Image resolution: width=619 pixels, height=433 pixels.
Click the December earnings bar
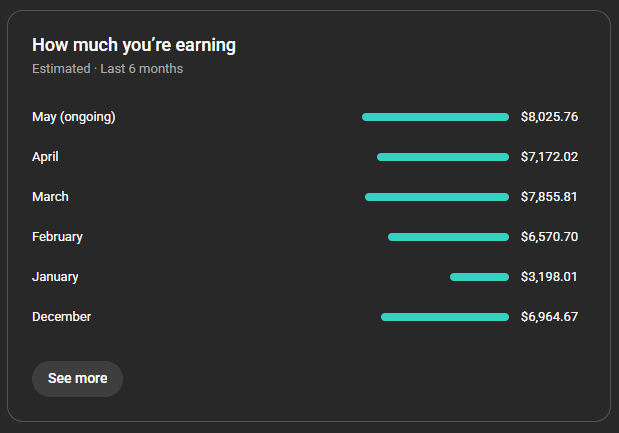[x=445, y=317]
